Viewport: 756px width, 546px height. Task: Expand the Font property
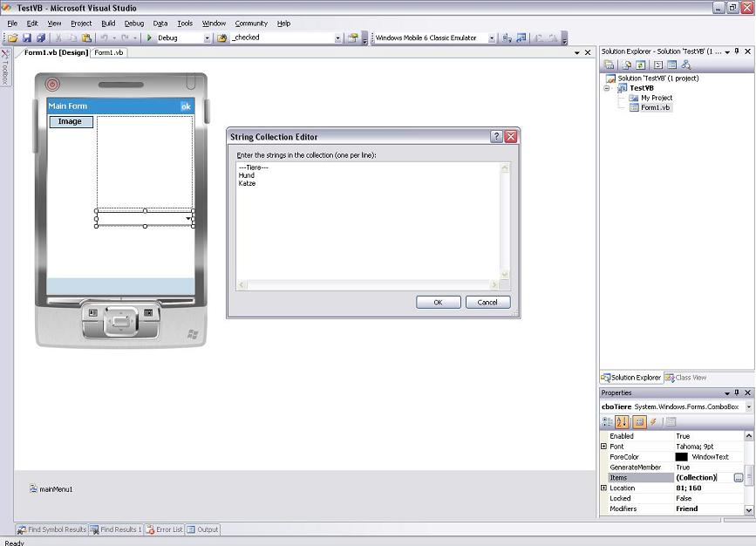coord(603,447)
